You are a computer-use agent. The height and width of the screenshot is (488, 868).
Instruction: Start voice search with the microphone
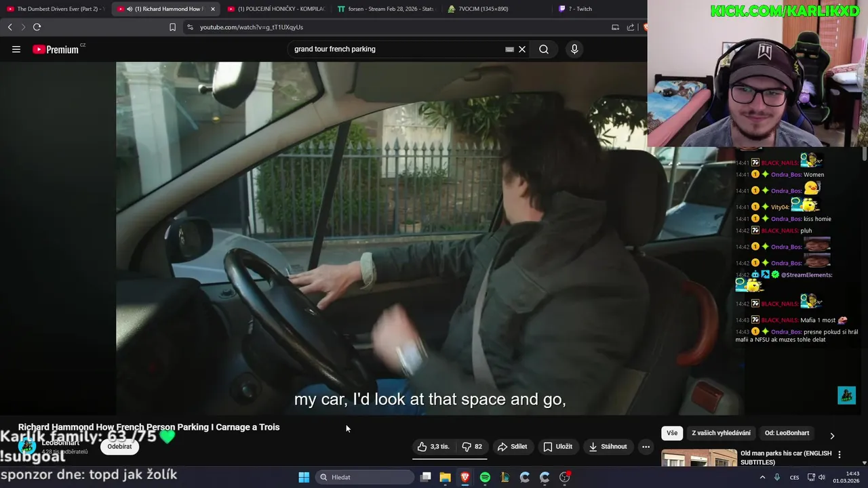(574, 49)
